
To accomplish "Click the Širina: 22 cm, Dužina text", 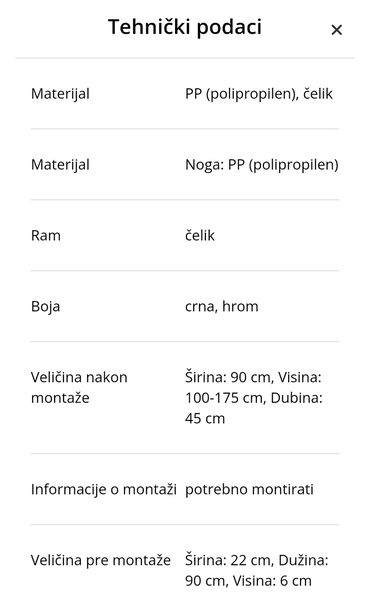I will coord(257,560).
